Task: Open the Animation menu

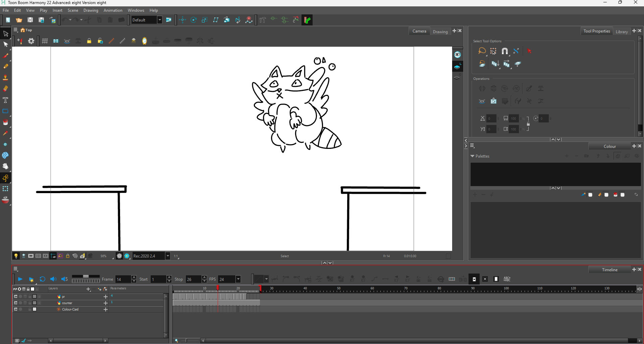Action: coord(113,10)
